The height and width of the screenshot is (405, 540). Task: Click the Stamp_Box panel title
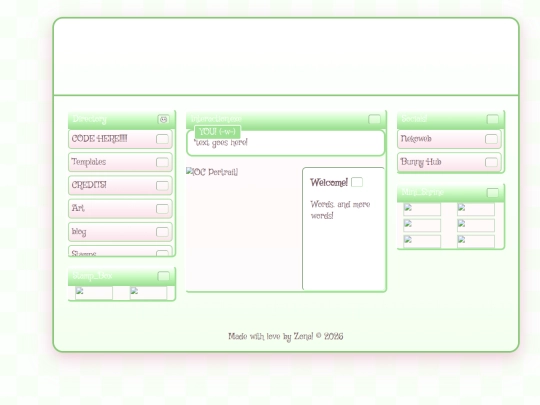(x=92, y=276)
